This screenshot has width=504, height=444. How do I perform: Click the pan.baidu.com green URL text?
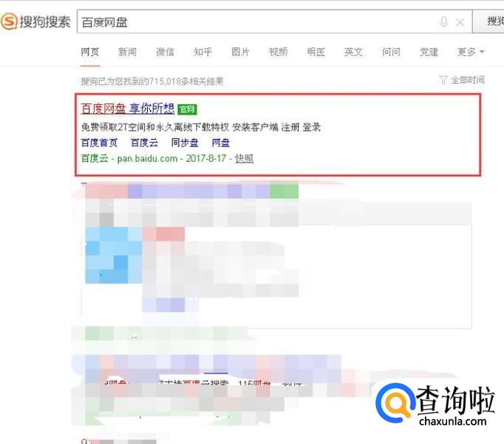(x=147, y=158)
